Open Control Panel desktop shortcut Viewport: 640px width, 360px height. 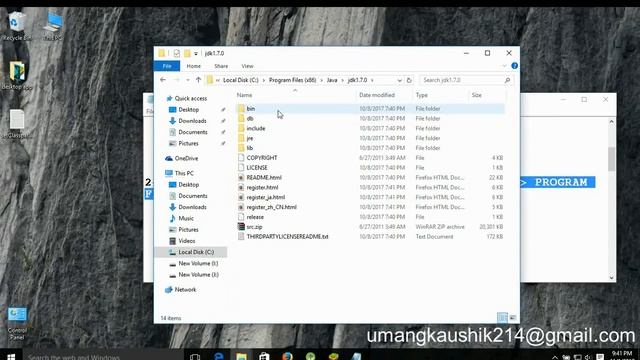point(17,323)
